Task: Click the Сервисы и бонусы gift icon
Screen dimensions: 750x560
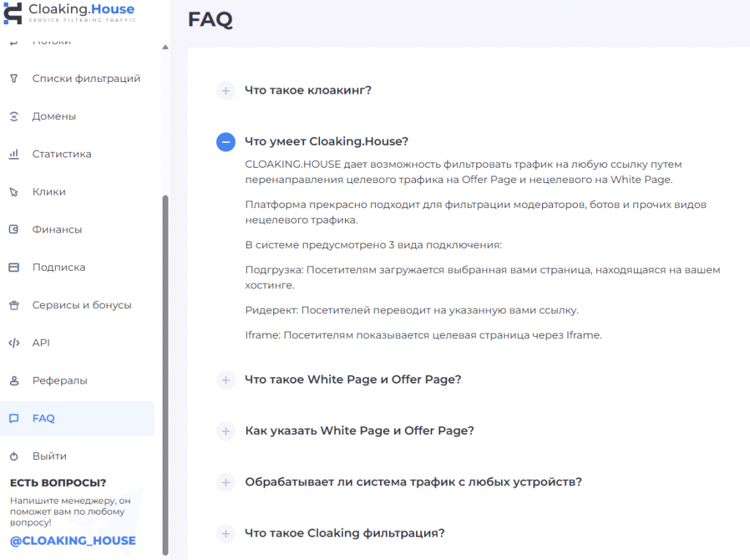Action: 14,305
